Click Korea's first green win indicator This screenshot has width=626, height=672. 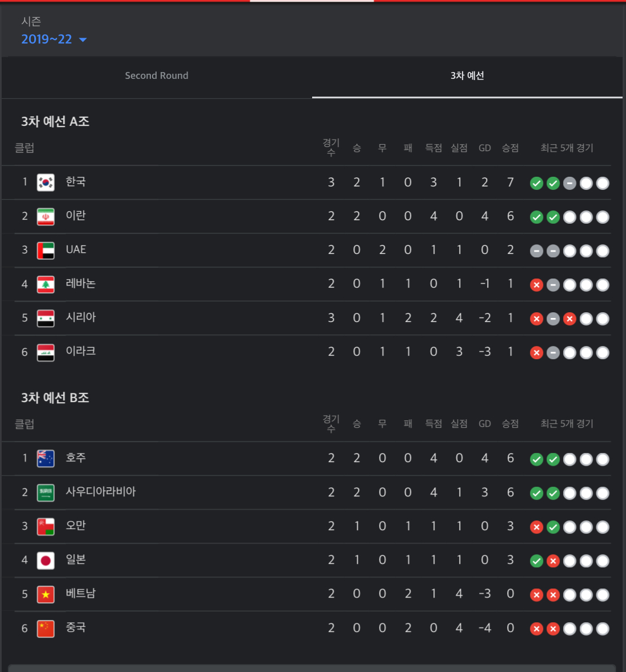coord(536,184)
